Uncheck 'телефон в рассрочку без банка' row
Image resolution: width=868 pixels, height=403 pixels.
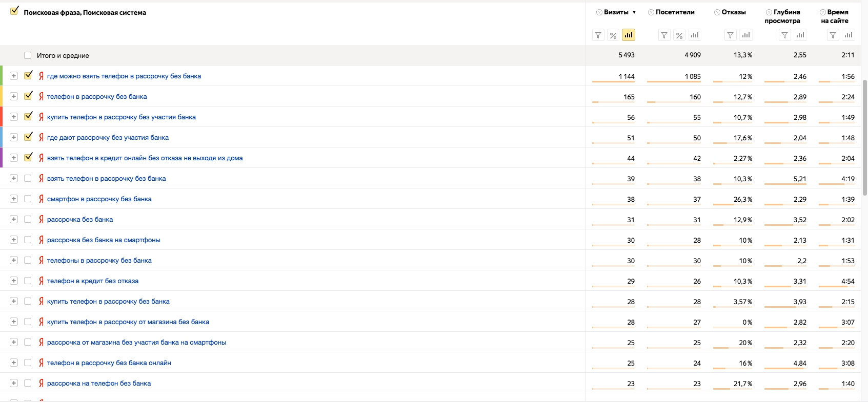tap(28, 96)
